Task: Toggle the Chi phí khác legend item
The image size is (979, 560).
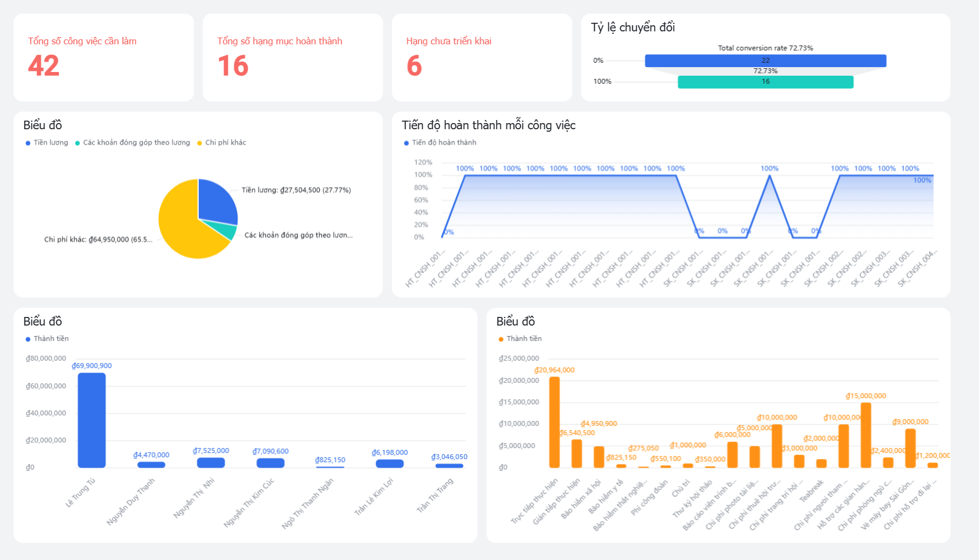Action: [x=221, y=143]
